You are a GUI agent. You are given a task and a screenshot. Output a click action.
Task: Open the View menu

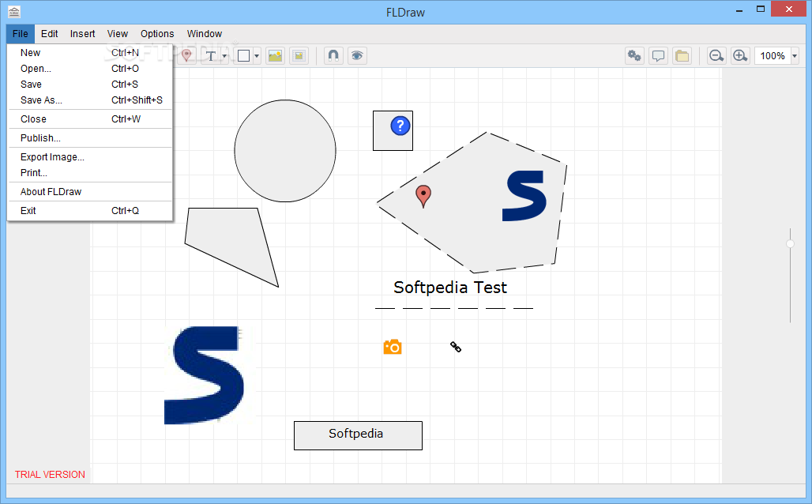pos(117,34)
